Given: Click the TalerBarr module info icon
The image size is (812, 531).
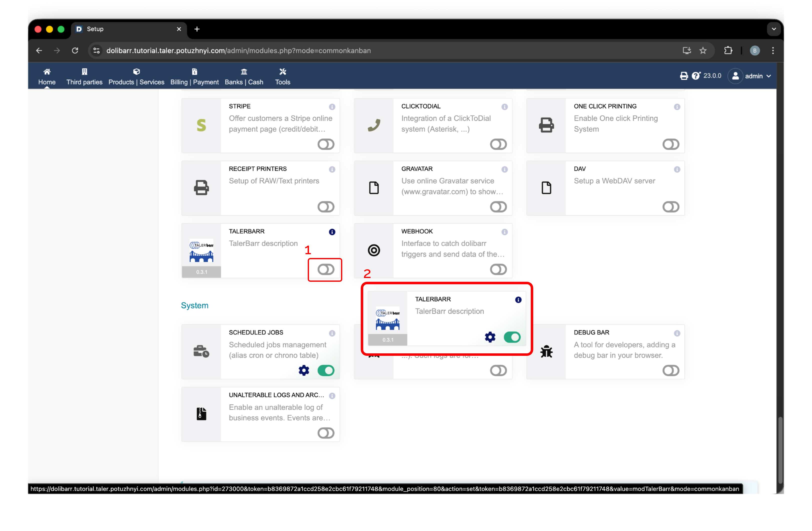Looking at the screenshot, I should 332,232.
